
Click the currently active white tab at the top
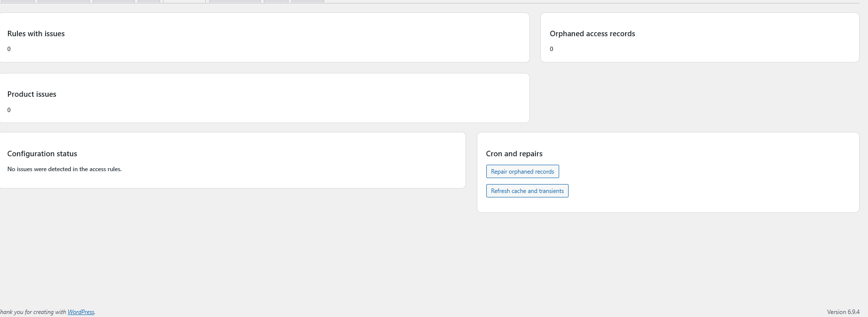(184, 1)
